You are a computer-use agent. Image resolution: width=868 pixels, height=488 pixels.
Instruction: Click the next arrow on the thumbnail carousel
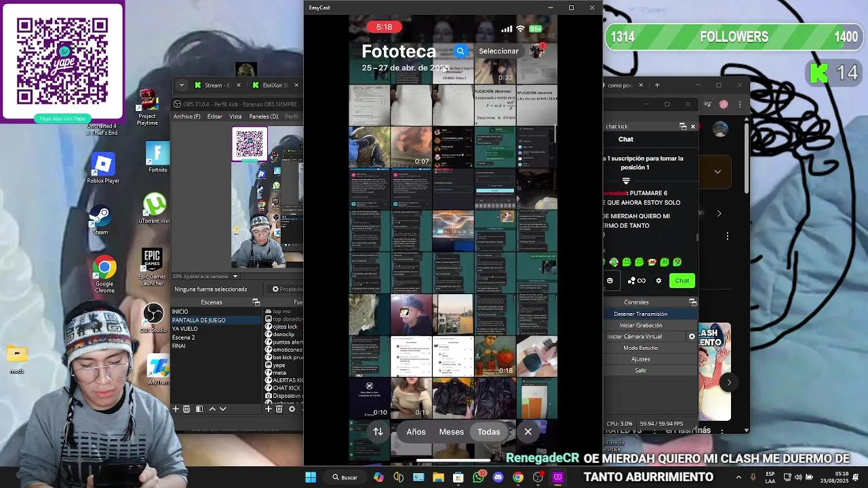(x=729, y=382)
